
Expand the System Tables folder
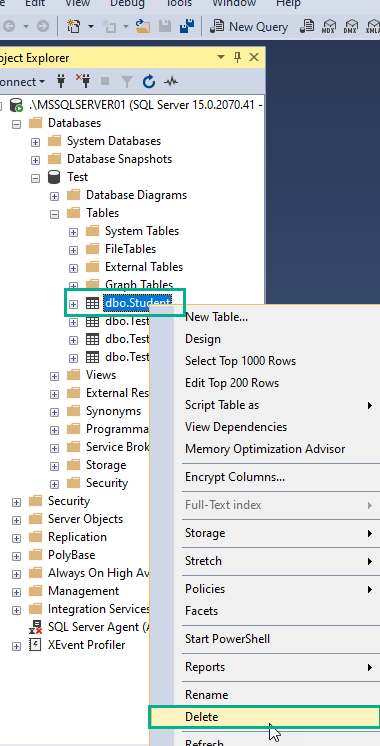(x=73, y=232)
